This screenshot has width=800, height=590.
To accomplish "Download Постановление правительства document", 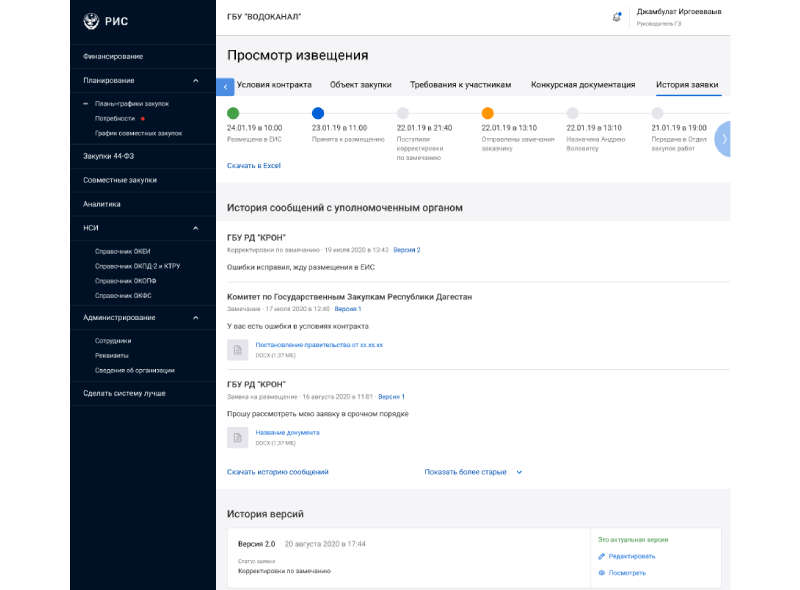I will pos(319,345).
